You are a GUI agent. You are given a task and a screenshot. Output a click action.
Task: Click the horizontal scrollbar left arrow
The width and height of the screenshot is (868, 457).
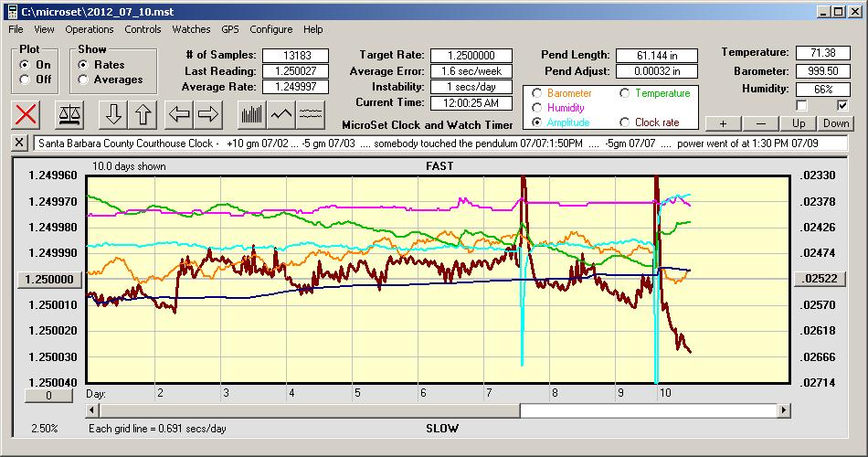[93, 410]
